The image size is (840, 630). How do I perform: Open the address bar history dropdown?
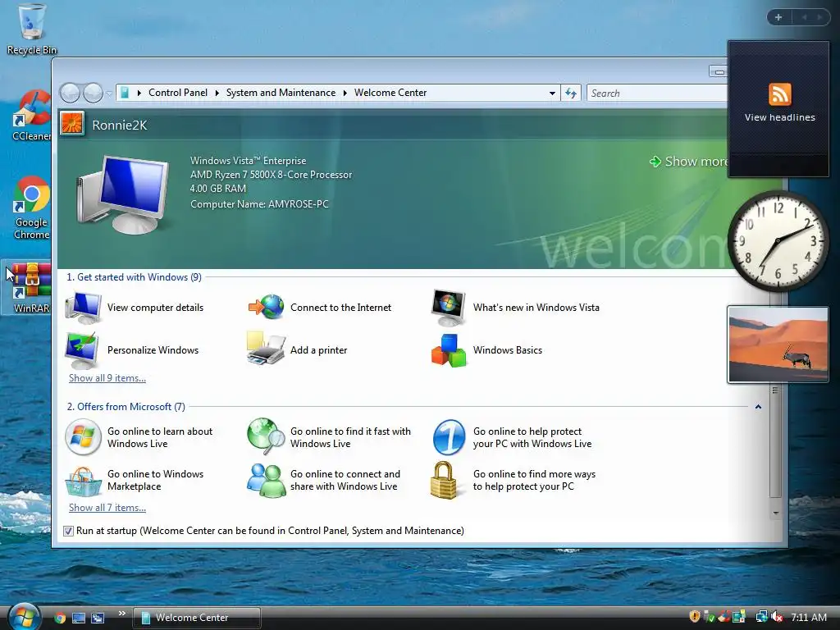552,94
